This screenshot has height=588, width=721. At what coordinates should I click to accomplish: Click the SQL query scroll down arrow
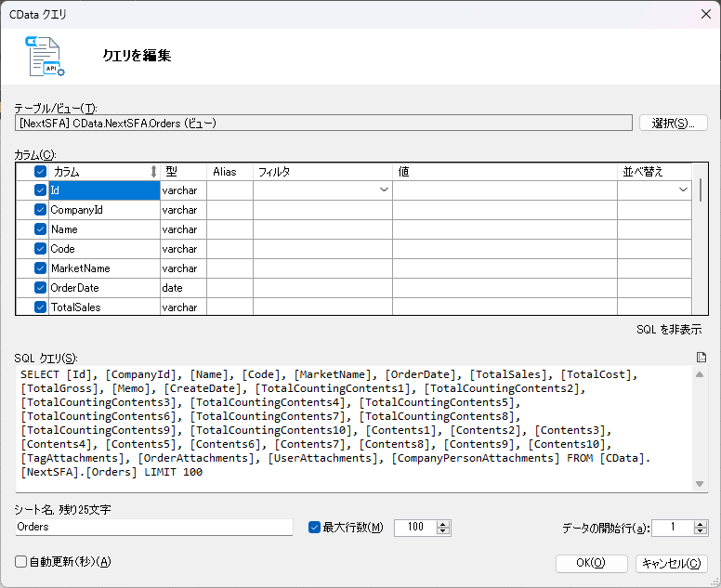[x=700, y=484]
